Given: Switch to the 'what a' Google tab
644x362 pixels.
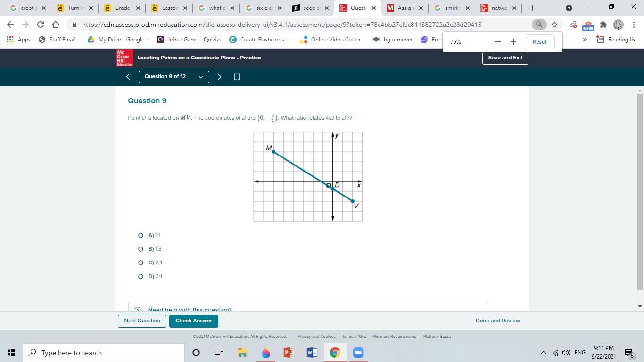Looking at the screenshot, I should pos(215,8).
